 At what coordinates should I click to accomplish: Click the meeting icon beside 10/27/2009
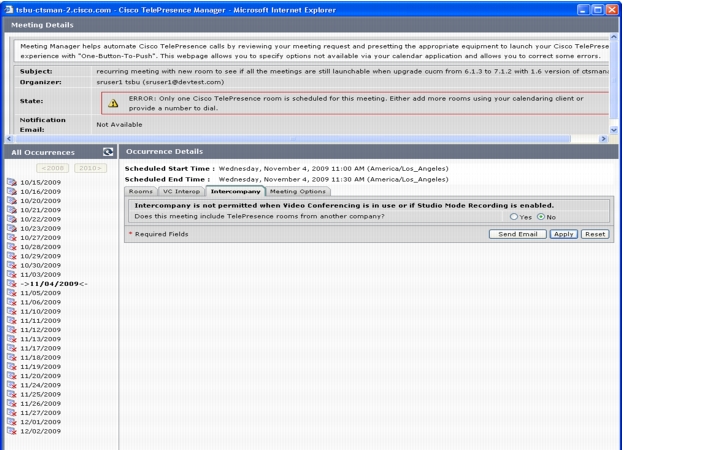(12, 237)
